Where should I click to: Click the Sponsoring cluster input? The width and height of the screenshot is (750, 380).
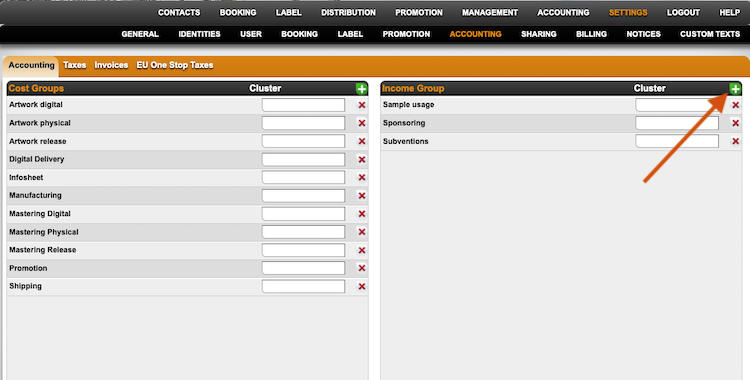(677, 123)
